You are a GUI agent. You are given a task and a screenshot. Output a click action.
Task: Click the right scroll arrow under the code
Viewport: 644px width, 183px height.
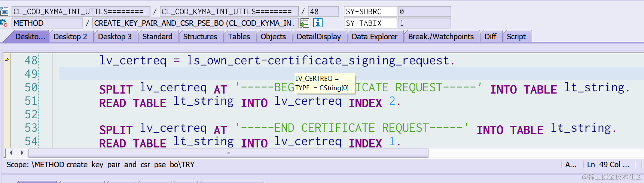(x=22, y=153)
